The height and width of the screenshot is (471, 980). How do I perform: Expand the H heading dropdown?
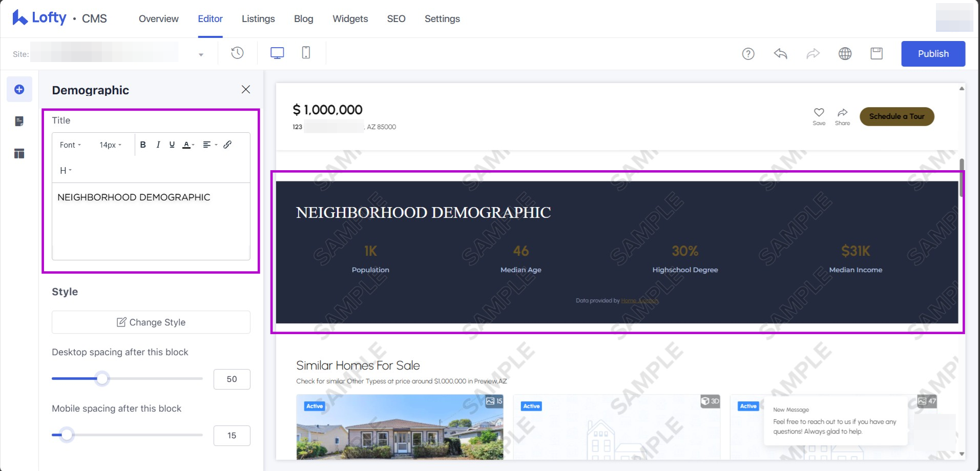point(66,171)
